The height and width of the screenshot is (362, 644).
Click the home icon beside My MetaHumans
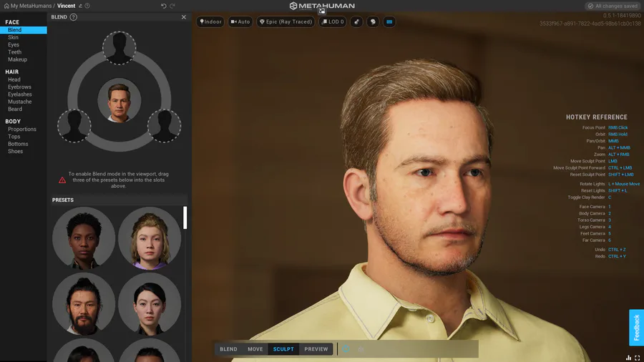[x=6, y=6]
